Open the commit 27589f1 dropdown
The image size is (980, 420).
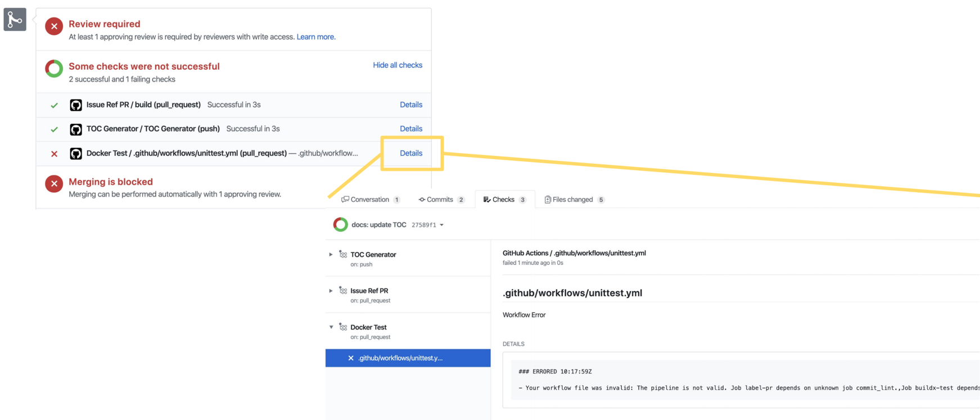427,225
